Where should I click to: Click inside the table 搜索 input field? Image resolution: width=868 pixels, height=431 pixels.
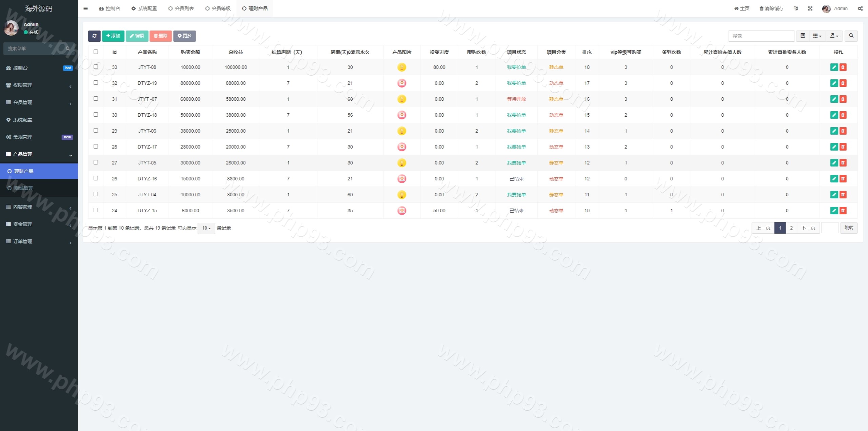coord(761,36)
